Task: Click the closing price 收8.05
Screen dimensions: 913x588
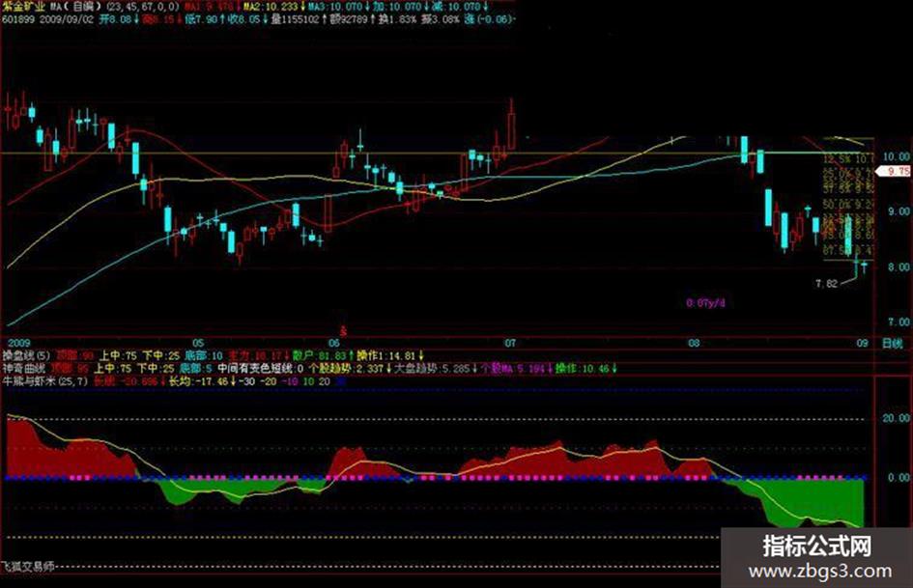Action: (244, 19)
